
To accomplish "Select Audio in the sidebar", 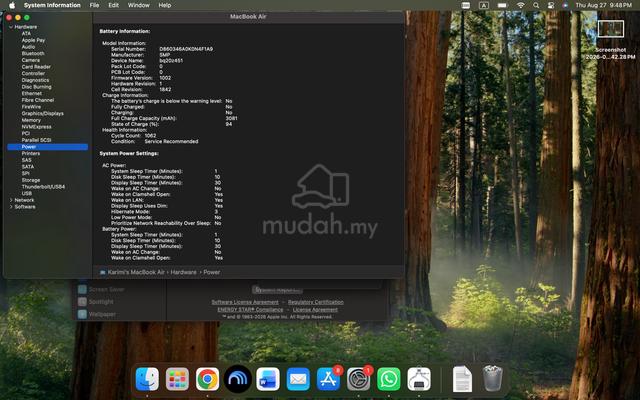I will point(28,47).
